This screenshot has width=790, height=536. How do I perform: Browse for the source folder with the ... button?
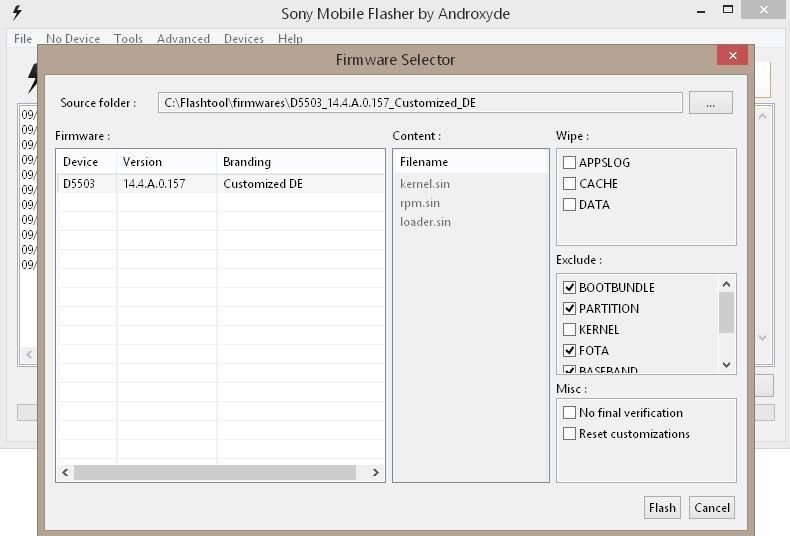[710, 103]
